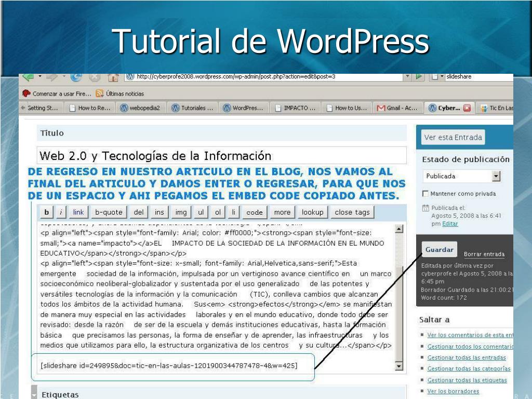The height and width of the screenshot is (399, 532).
Task: Switch to the IMPACTO tab
Action: tap(296, 108)
